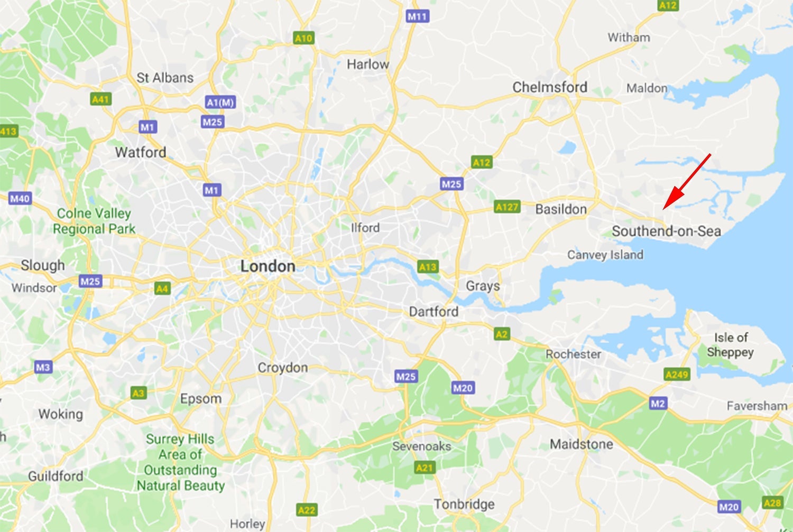
Task: Click the A41 road shield
Action: point(100,99)
